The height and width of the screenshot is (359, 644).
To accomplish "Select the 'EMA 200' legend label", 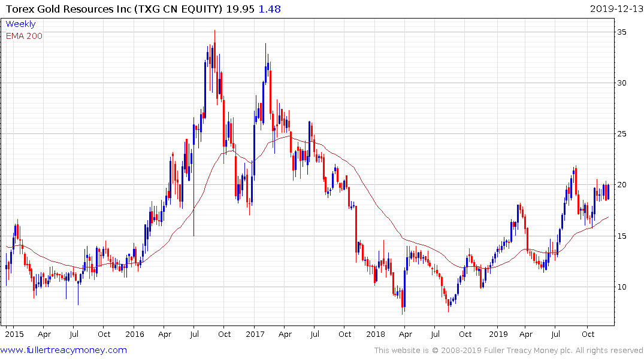I will pyautogui.click(x=24, y=36).
